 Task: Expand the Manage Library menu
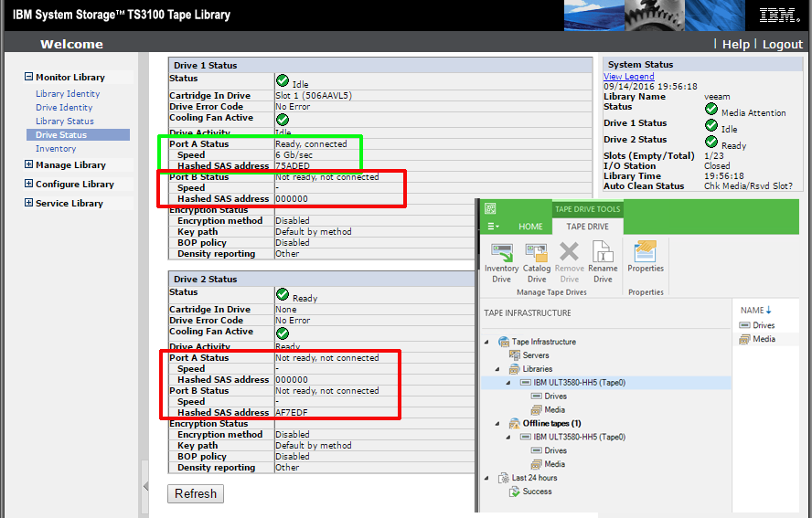[28, 164]
